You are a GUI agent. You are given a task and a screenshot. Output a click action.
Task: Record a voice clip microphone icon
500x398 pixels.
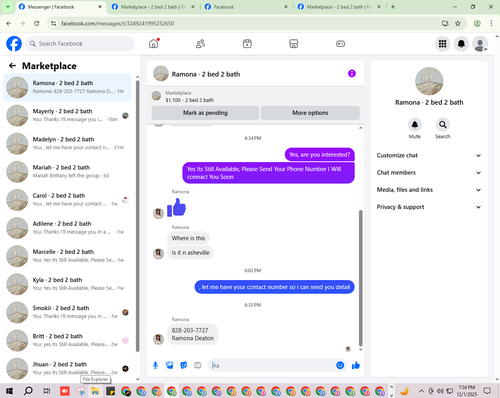(155, 365)
